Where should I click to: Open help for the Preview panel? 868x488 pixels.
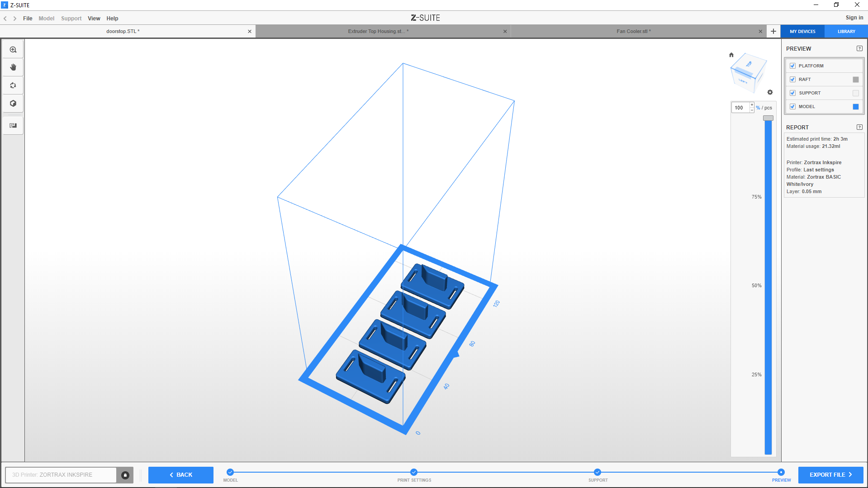click(x=859, y=49)
